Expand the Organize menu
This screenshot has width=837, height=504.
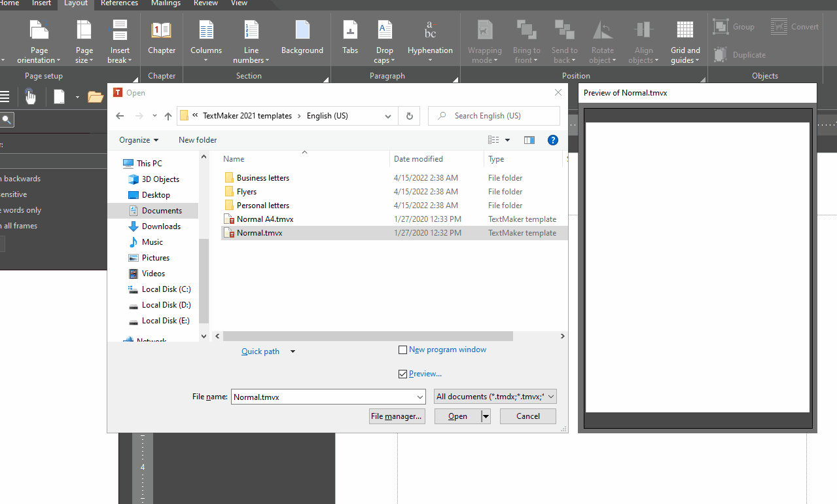click(139, 140)
